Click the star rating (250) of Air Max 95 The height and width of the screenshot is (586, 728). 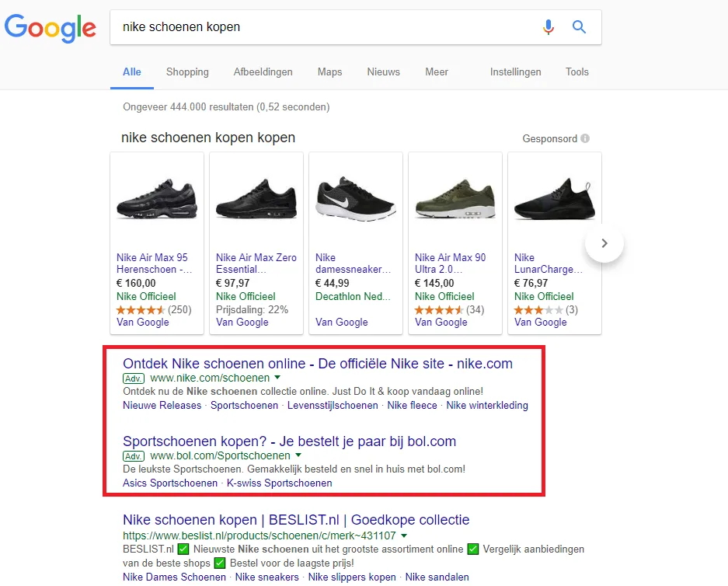[x=154, y=310]
